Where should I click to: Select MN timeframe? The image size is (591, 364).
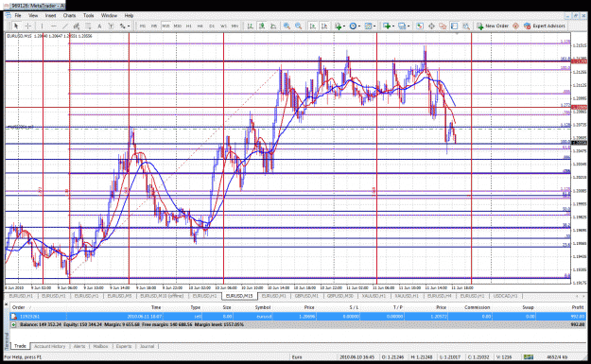tap(235, 26)
